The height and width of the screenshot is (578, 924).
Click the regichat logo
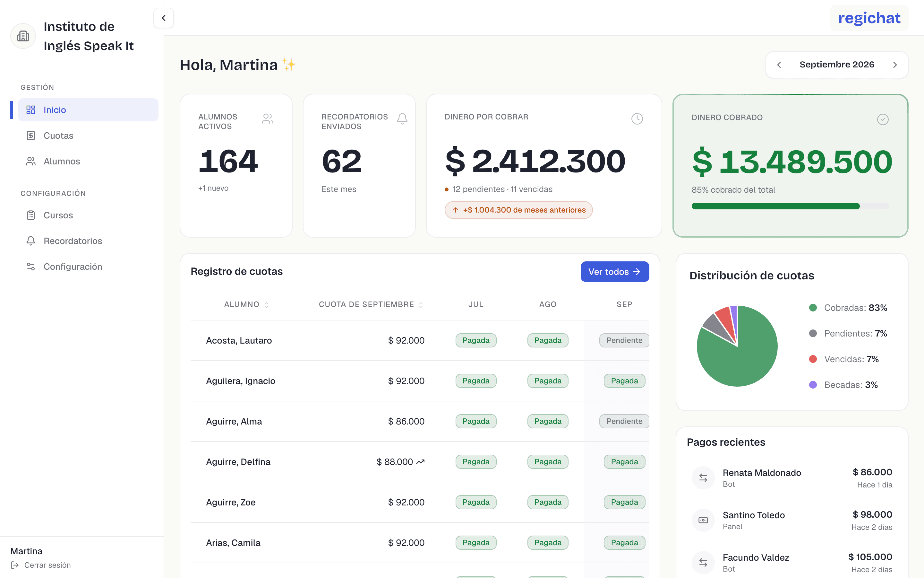coord(869,18)
